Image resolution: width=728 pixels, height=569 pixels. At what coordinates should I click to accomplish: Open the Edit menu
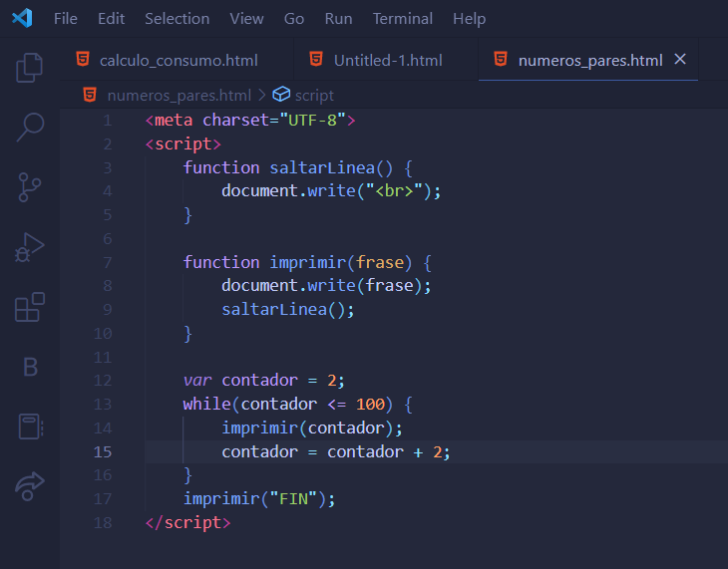(111, 19)
